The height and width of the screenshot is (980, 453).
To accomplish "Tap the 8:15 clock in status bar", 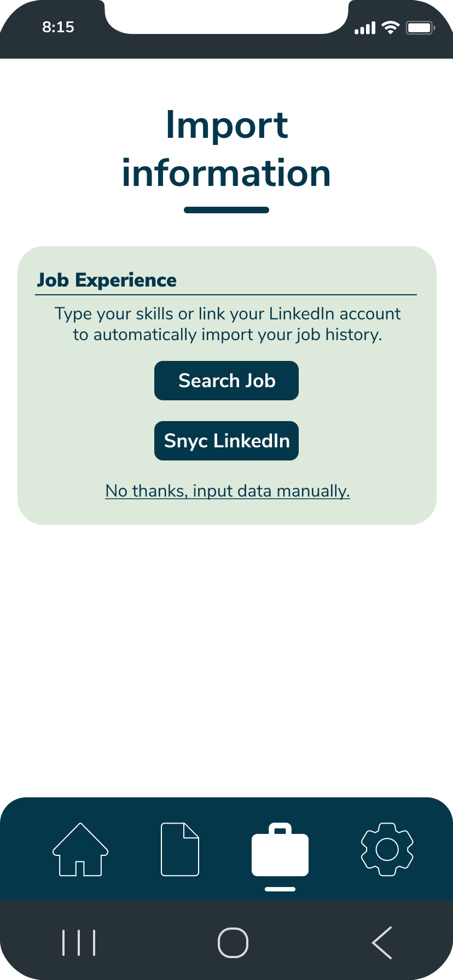I will click(x=58, y=27).
